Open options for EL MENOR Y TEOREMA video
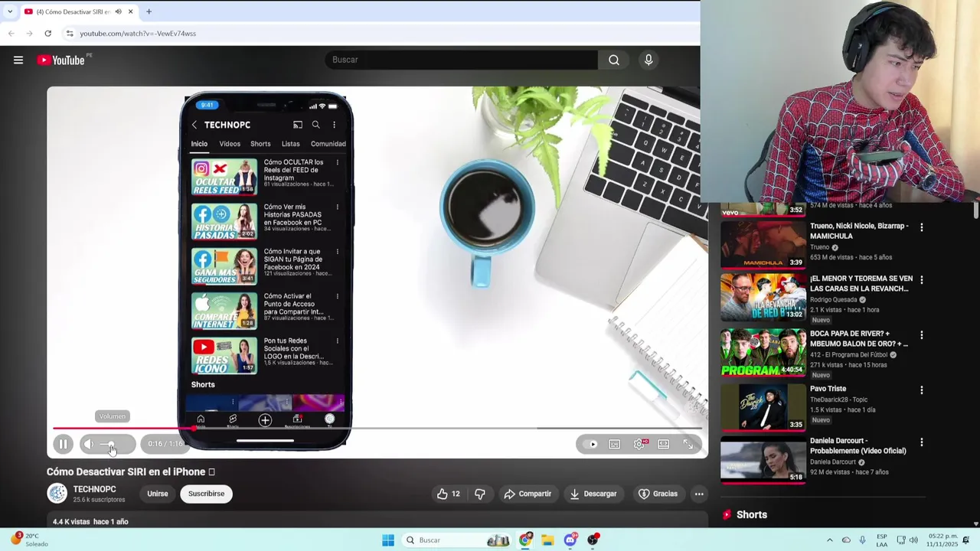 point(922,280)
